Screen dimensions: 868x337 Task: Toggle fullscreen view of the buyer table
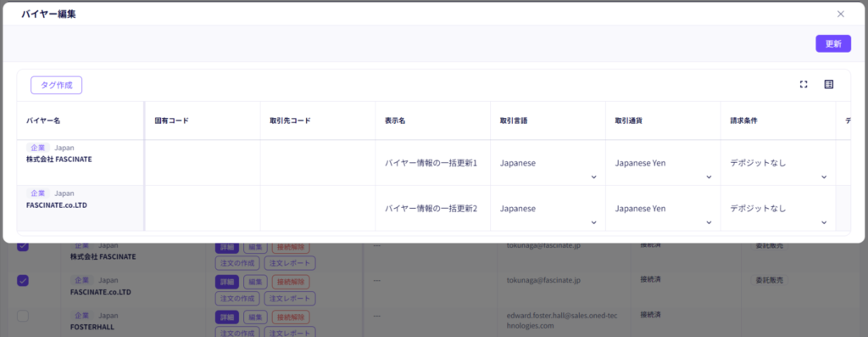click(804, 84)
